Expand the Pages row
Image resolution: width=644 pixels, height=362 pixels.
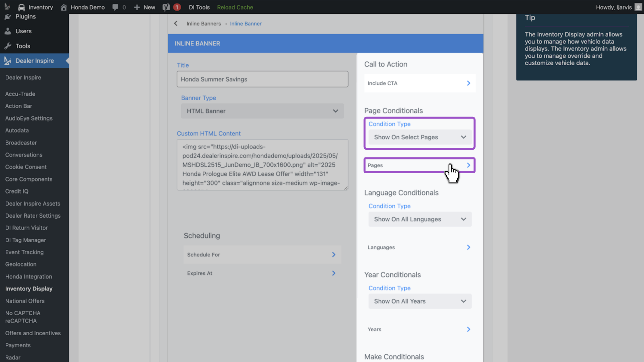[420, 165]
